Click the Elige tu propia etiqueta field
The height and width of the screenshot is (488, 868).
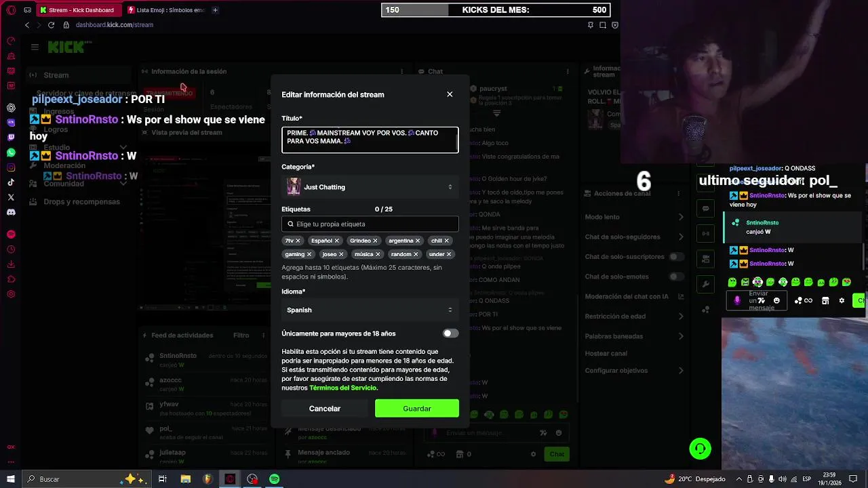point(370,224)
